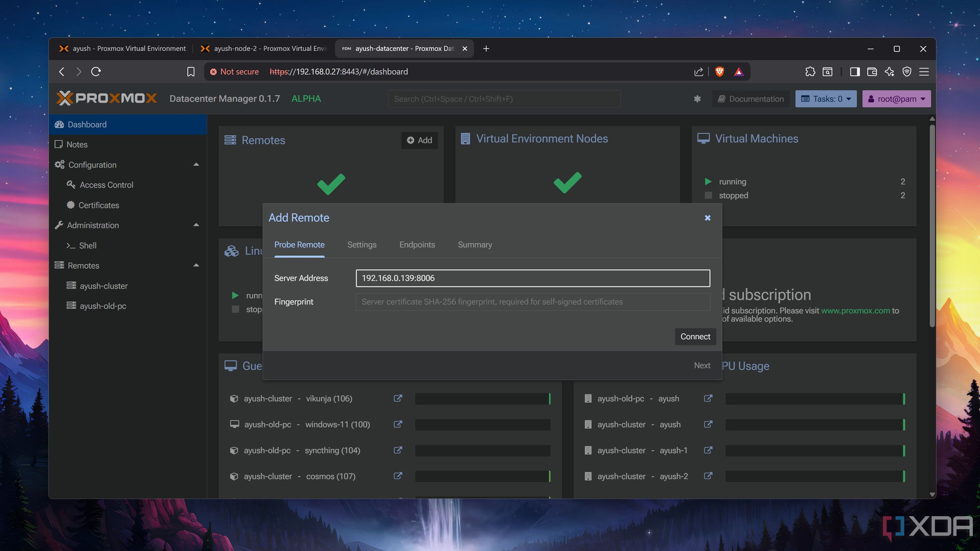
Task: Open external link for windows-11 (100)
Action: tap(398, 424)
